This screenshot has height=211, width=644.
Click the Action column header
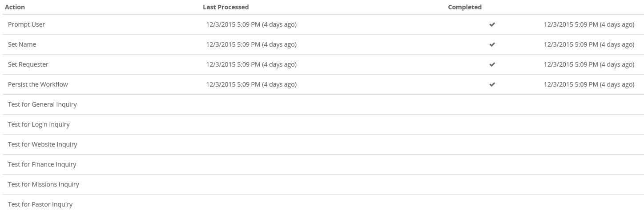pos(15,7)
